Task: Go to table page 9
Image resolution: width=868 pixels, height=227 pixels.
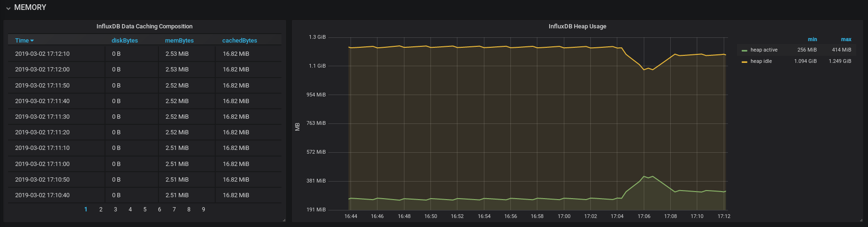Action: tap(203, 210)
